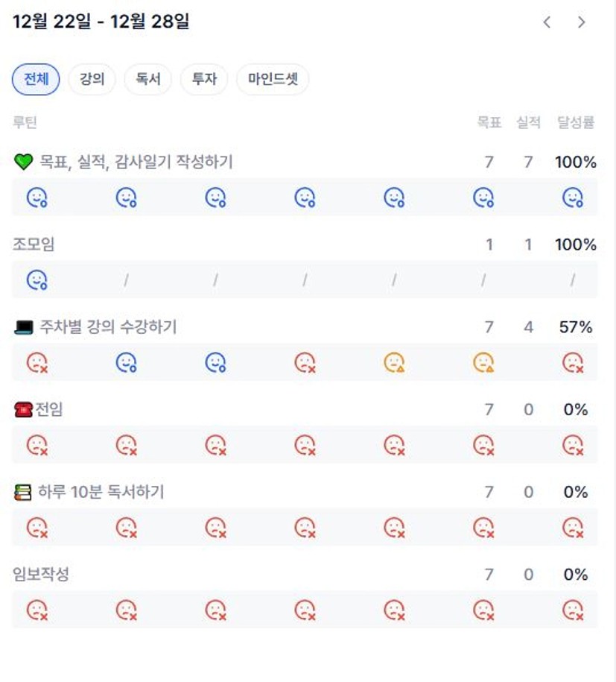Image resolution: width=616 pixels, height=682 pixels.
Task: Click first orange warning face in 주차별 강의 수강하기
Action: pos(394,363)
